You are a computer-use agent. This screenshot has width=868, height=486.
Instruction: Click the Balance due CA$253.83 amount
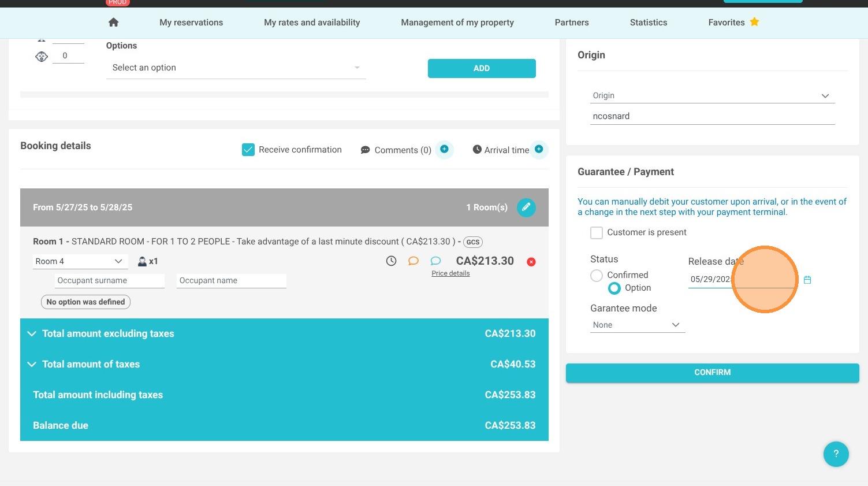510,425
